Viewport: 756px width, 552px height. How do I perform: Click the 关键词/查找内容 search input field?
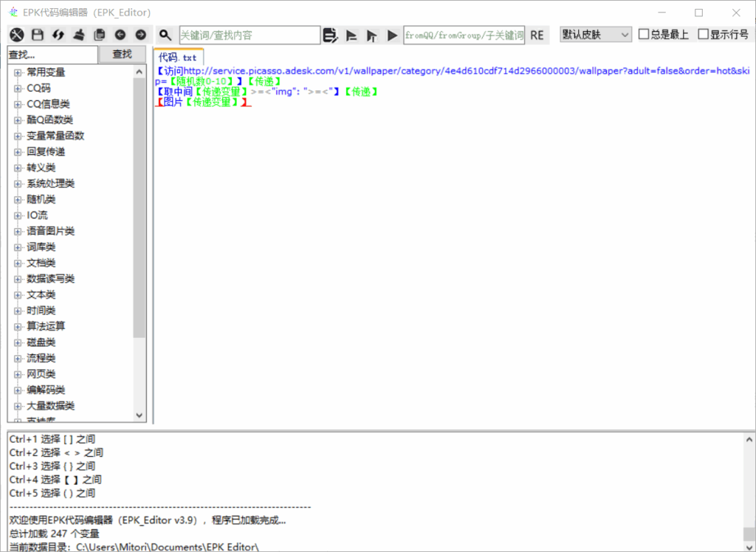coord(249,35)
